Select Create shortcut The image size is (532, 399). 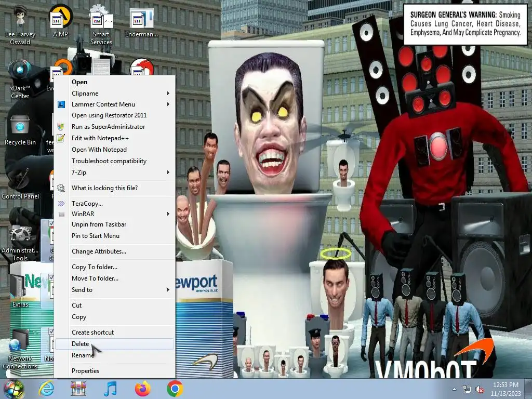click(x=114, y=332)
